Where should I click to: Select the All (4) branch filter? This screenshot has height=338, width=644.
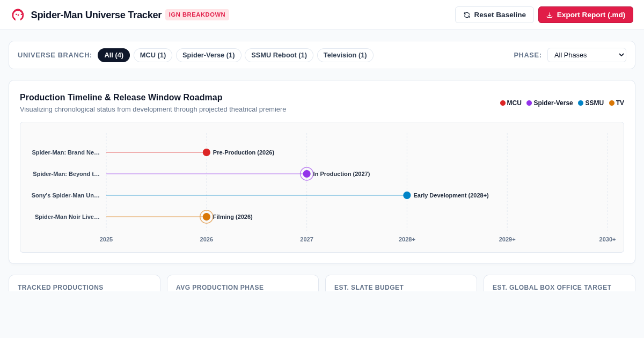click(x=114, y=55)
